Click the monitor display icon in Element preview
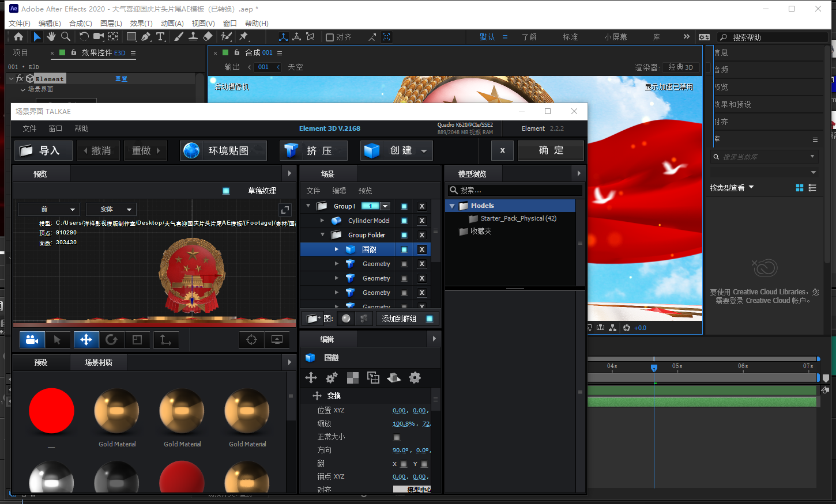This screenshot has width=836, height=504. point(277,340)
